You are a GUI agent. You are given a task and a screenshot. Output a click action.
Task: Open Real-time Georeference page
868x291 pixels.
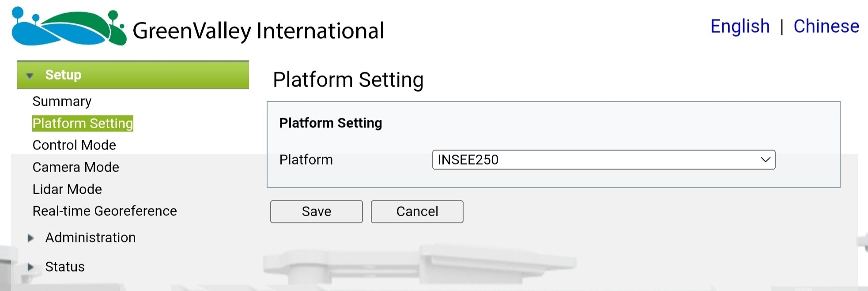(105, 211)
